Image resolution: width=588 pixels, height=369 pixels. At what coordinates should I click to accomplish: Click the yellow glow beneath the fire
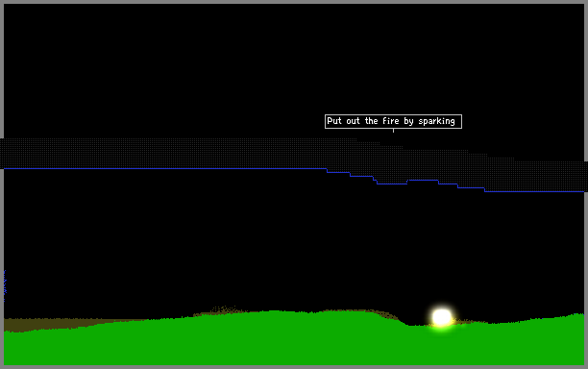442,326
